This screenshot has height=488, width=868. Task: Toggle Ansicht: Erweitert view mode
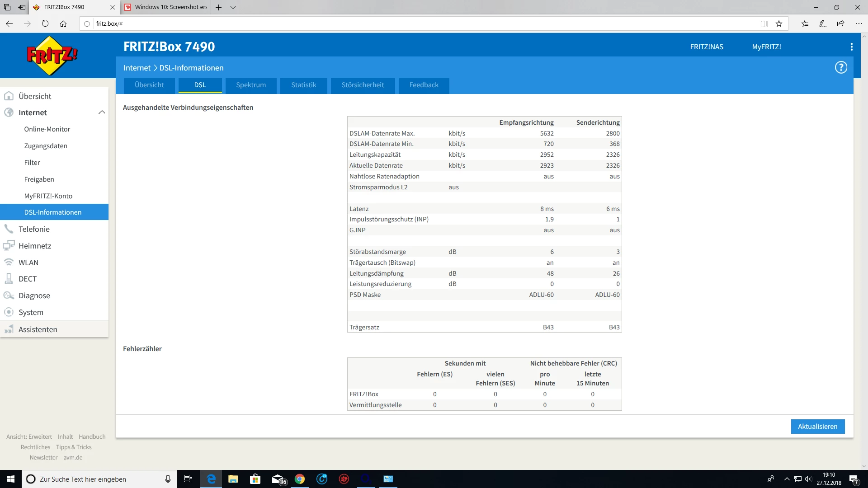tap(29, 437)
